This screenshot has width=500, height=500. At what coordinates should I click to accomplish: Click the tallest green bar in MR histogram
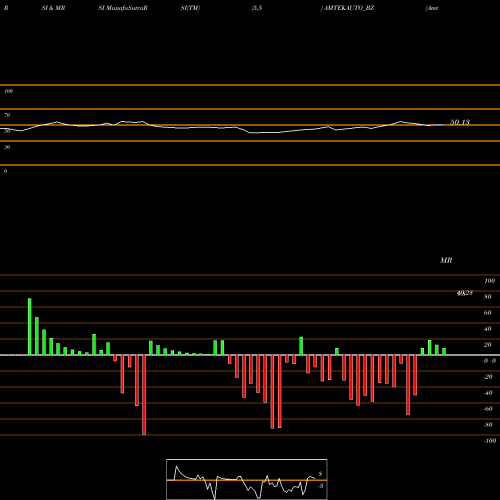point(30,327)
